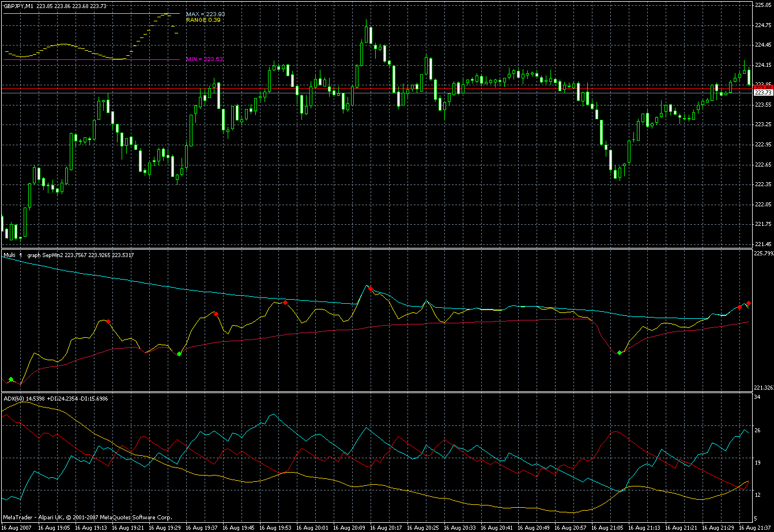The width and height of the screenshot is (774, 532).
Task: Click the 16 Aug 21:05 time axis label
Action: [x=608, y=528]
